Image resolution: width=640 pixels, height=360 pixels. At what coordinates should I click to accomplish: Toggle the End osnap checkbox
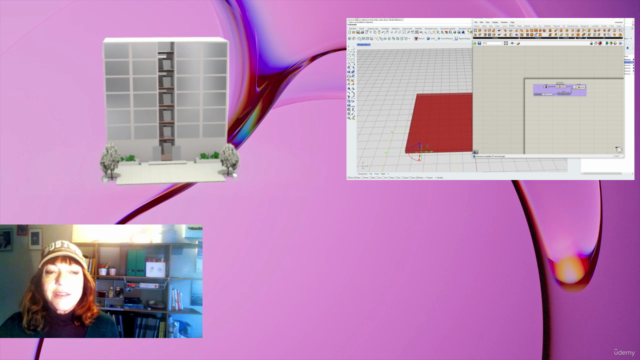coord(349,178)
